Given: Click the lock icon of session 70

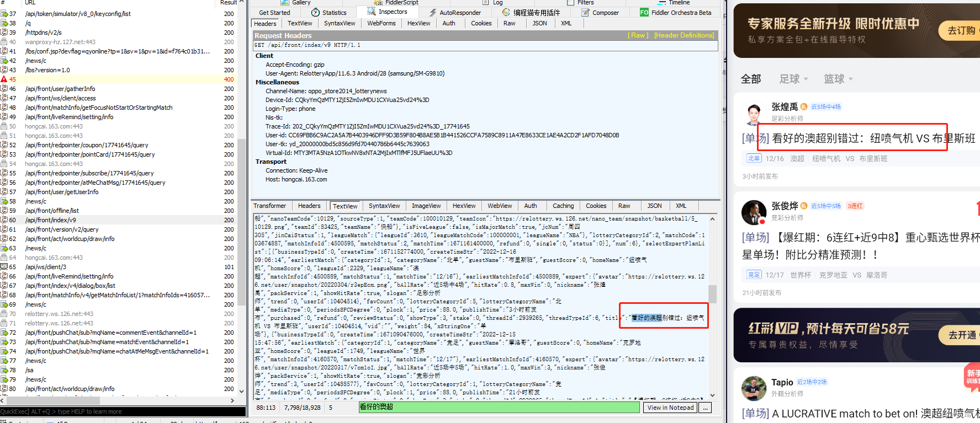Looking at the screenshot, I should (4, 314).
